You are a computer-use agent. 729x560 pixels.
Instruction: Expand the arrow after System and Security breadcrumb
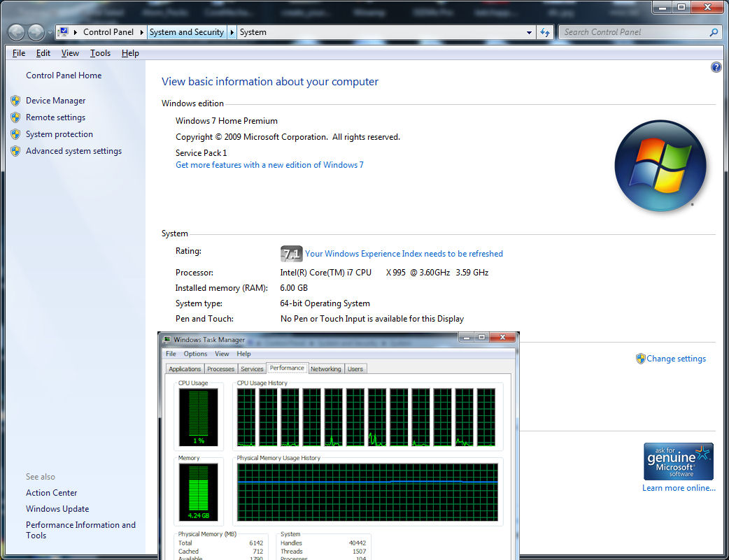tap(232, 33)
